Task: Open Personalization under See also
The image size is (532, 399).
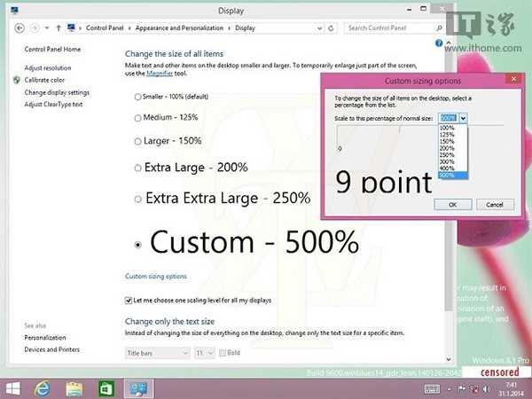Action: [x=45, y=338]
